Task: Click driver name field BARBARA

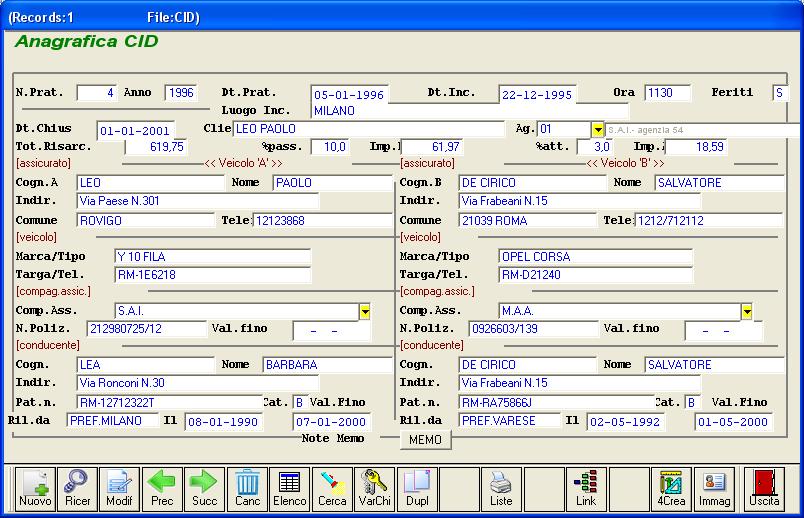Action: (328, 365)
